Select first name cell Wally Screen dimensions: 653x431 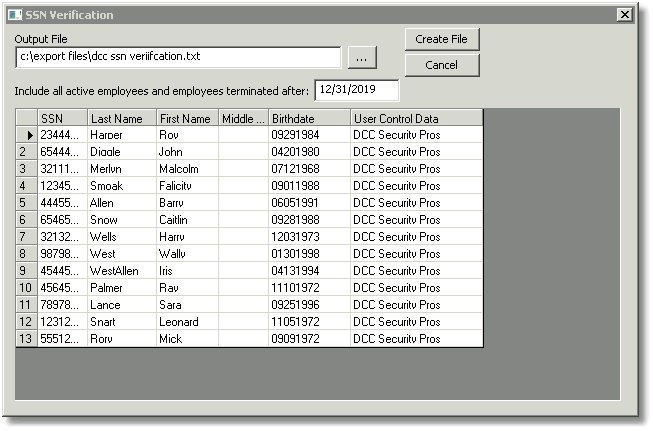tap(187, 254)
